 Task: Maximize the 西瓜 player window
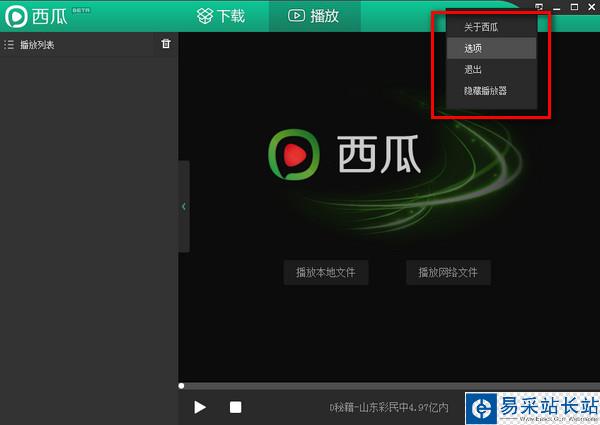tap(574, 7)
